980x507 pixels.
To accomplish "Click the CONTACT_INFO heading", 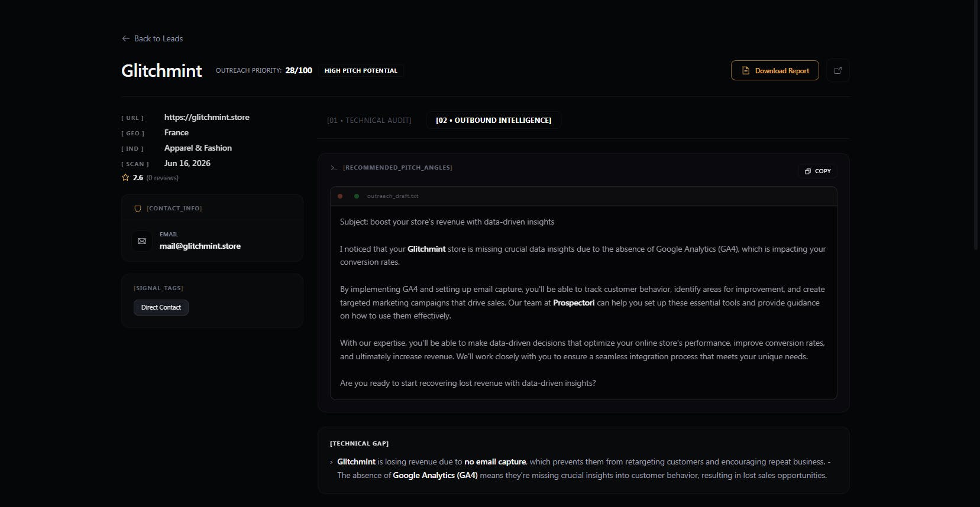I will (x=174, y=209).
